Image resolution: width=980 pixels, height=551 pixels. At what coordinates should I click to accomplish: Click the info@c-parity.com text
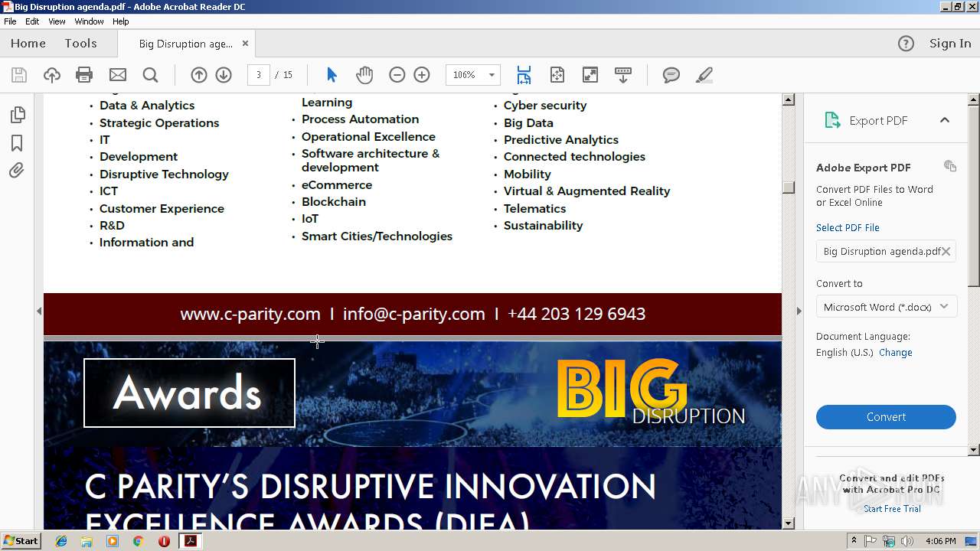pos(414,314)
